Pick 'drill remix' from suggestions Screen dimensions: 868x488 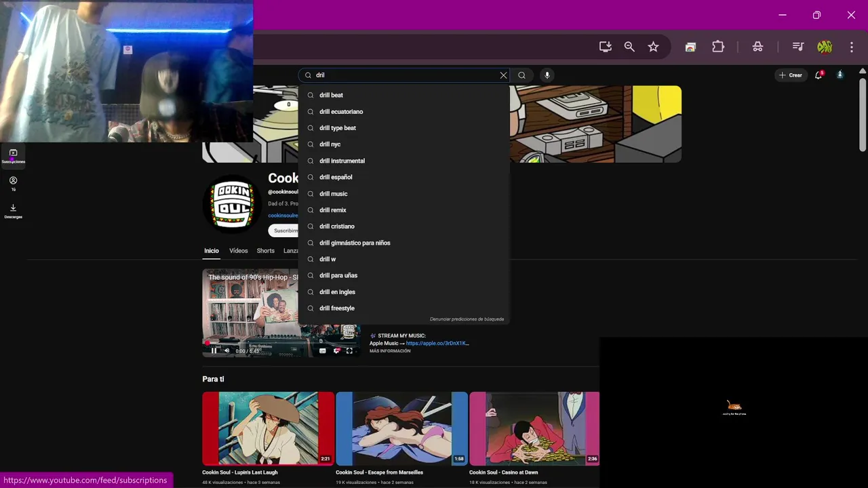[x=403, y=210]
